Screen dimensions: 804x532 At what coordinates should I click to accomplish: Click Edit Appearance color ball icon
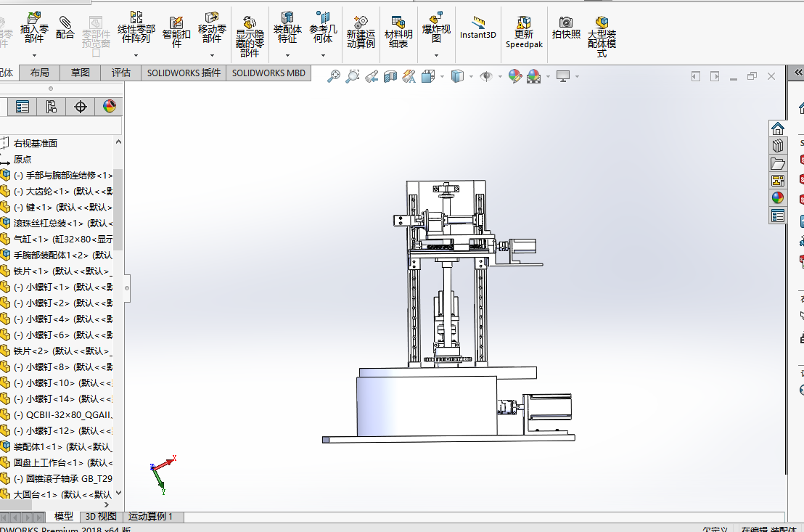515,76
